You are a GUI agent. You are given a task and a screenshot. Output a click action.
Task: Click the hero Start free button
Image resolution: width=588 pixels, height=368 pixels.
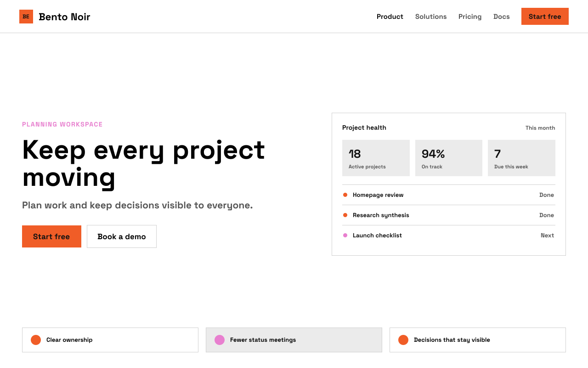(x=51, y=236)
